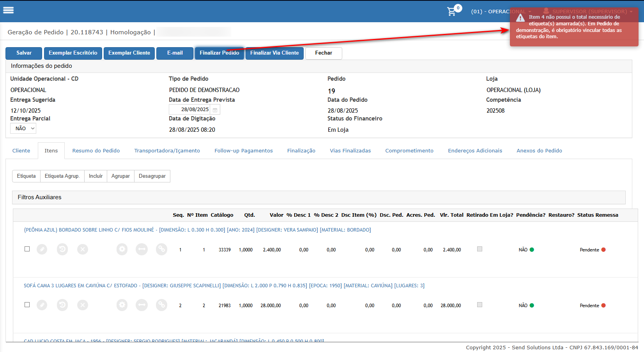This screenshot has width=644, height=352.
Task: Open the shopping cart icon
Action: click(451, 11)
